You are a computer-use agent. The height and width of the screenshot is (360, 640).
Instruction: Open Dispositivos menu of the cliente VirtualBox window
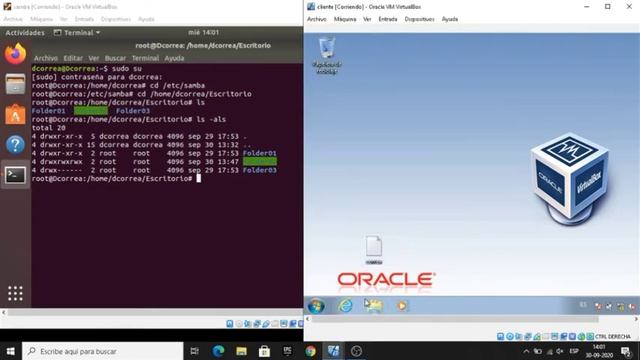coord(420,19)
